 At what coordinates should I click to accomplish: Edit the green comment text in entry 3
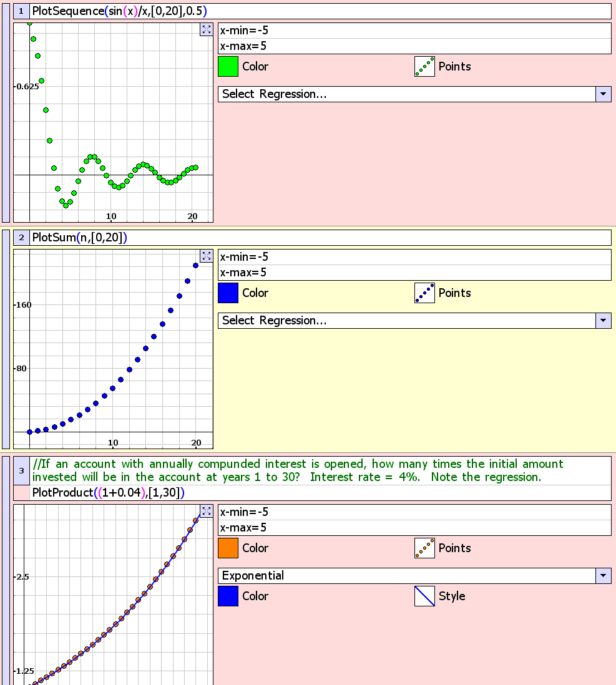click(320, 470)
